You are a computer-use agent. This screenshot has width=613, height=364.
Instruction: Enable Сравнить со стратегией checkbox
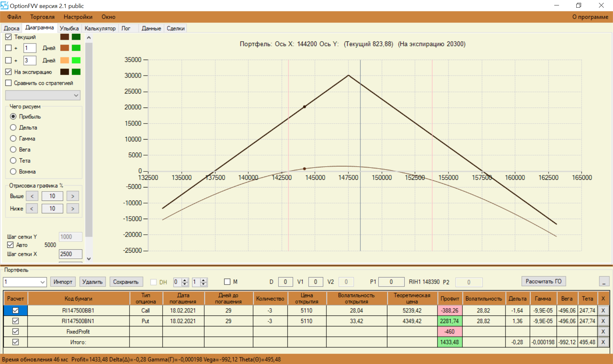9,83
